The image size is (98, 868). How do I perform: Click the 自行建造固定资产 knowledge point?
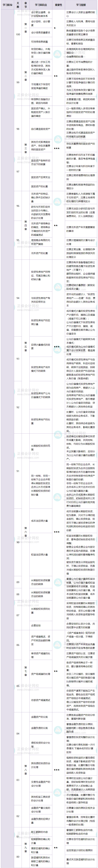[x=41, y=129]
